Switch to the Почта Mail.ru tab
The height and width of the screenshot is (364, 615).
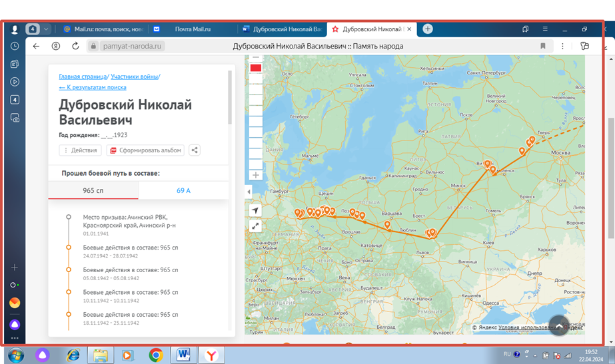pos(193,29)
